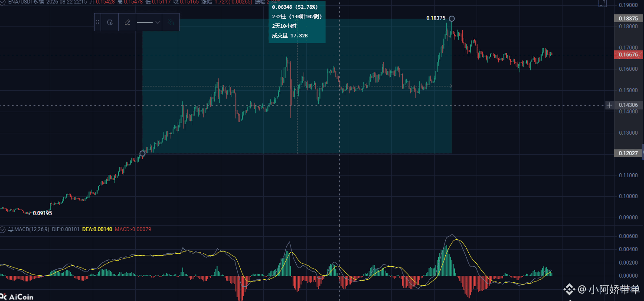
Task: Click the ENA/USDT perpetual pair title
Action: [x=26, y=2]
